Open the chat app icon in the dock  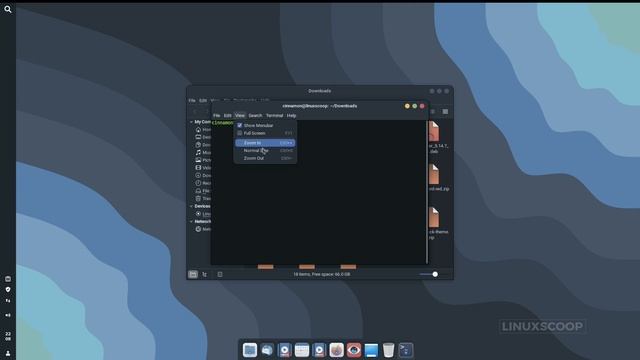coord(267,350)
